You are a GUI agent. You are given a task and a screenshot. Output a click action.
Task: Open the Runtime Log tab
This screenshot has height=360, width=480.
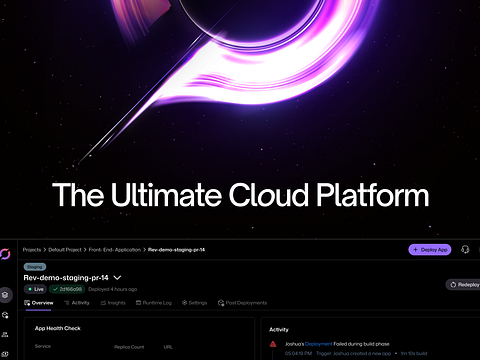point(154,303)
